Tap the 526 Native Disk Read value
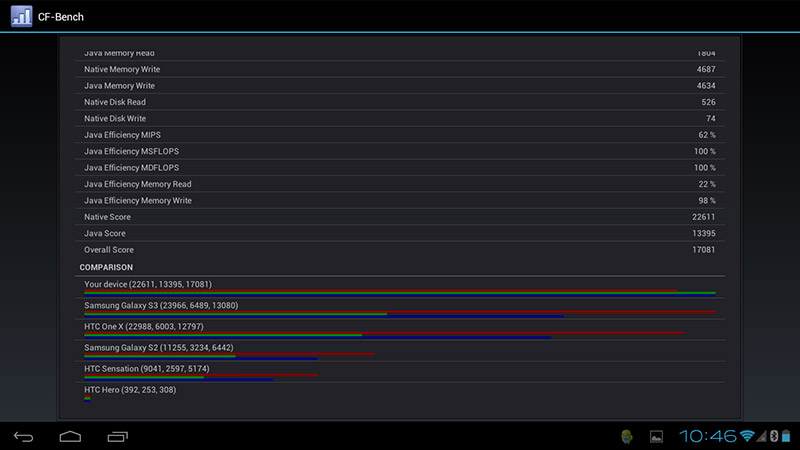This screenshot has width=800, height=450. pyautogui.click(x=708, y=102)
